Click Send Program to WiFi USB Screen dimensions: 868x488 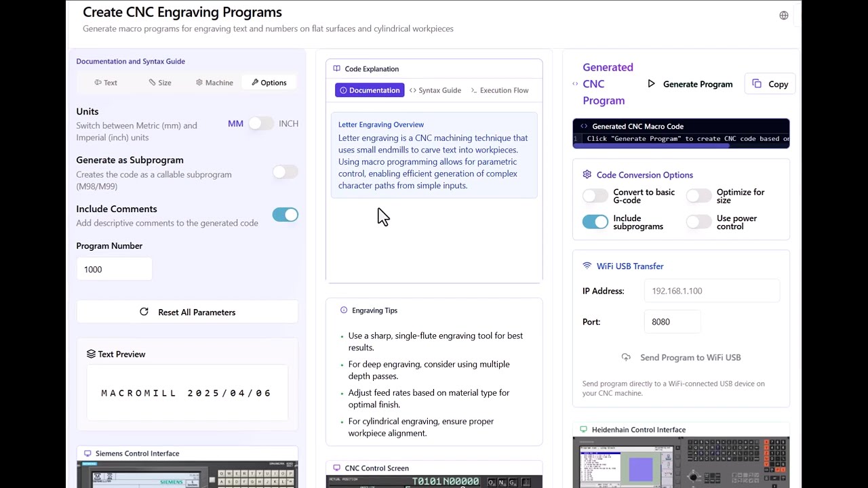pyautogui.click(x=681, y=357)
